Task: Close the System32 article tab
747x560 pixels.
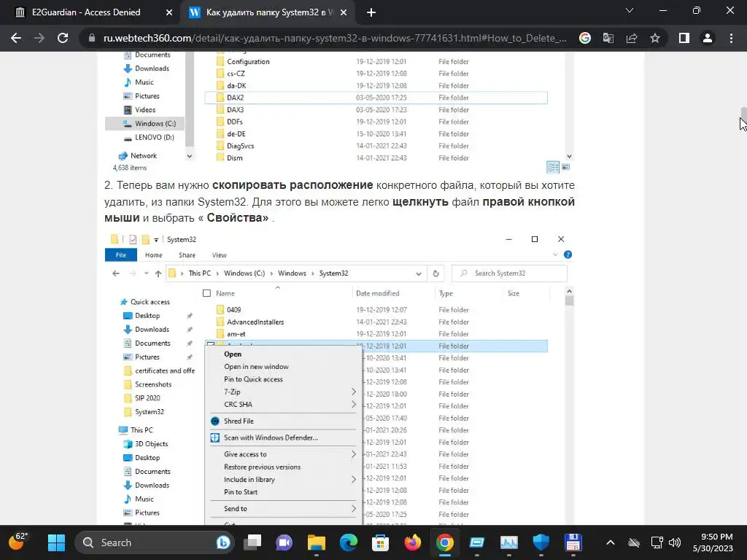Action: 344,12
